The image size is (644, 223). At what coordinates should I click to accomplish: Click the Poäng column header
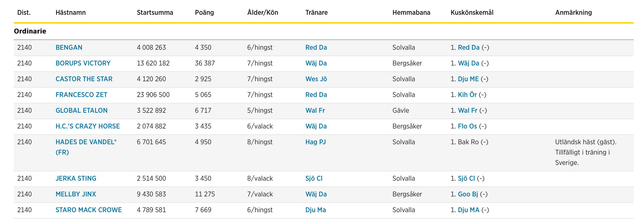pyautogui.click(x=204, y=13)
